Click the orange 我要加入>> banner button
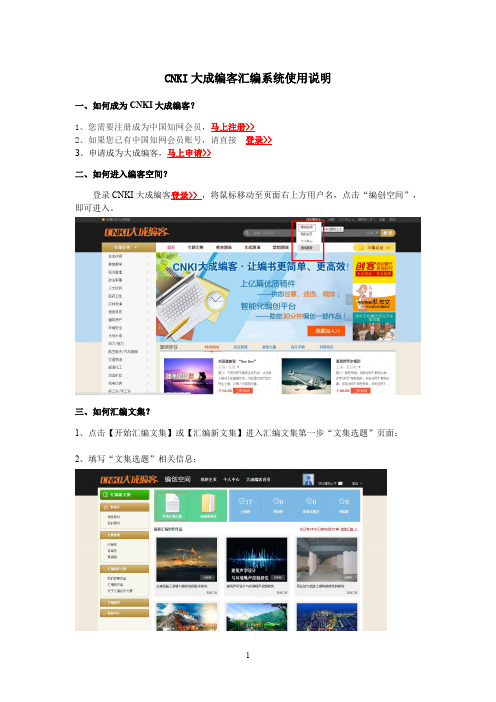Screen dimensions: 496x702 point(325,331)
